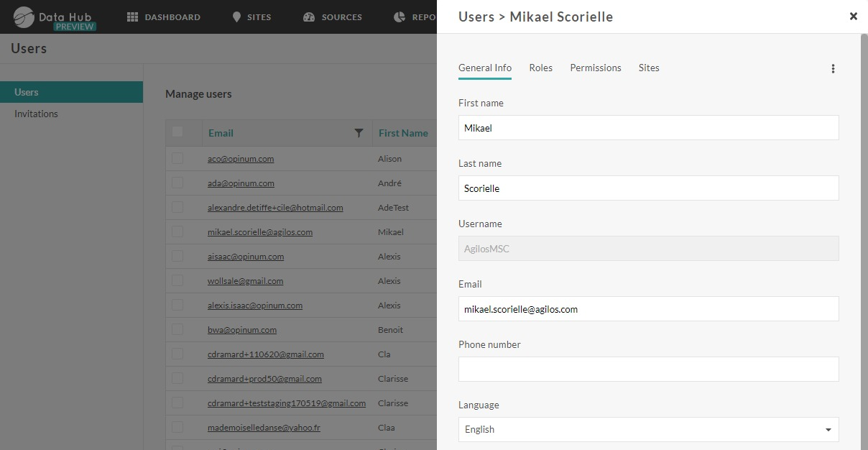Image resolution: width=868 pixels, height=450 pixels.
Task: Click inside the Phone number field
Action: [x=648, y=369]
